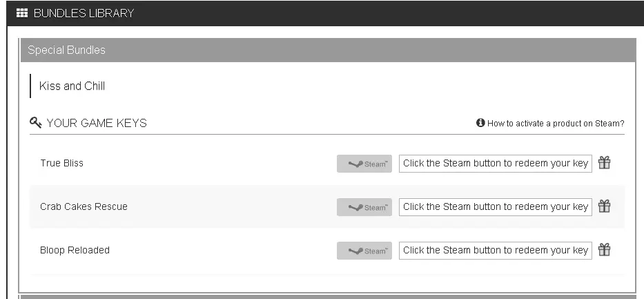The height and width of the screenshot is (299, 644).
Task: Focus the Crab Cakes Rescue key field
Action: pos(496,207)
